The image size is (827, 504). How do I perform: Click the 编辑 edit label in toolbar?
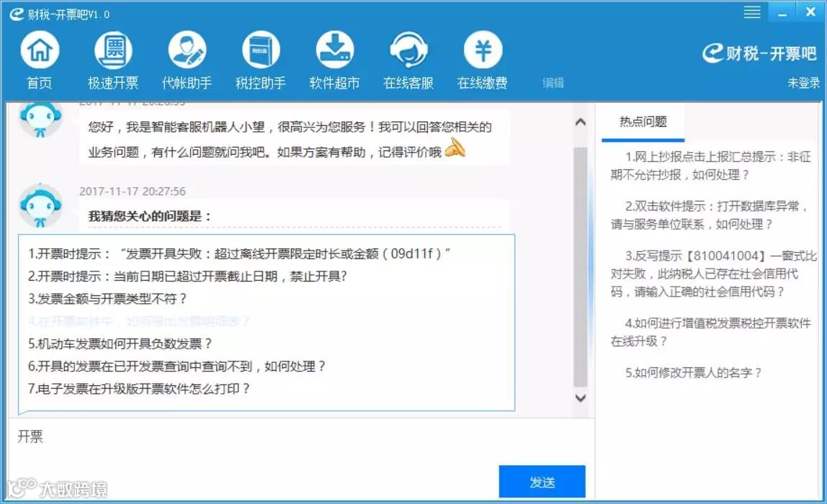(553, 83)
